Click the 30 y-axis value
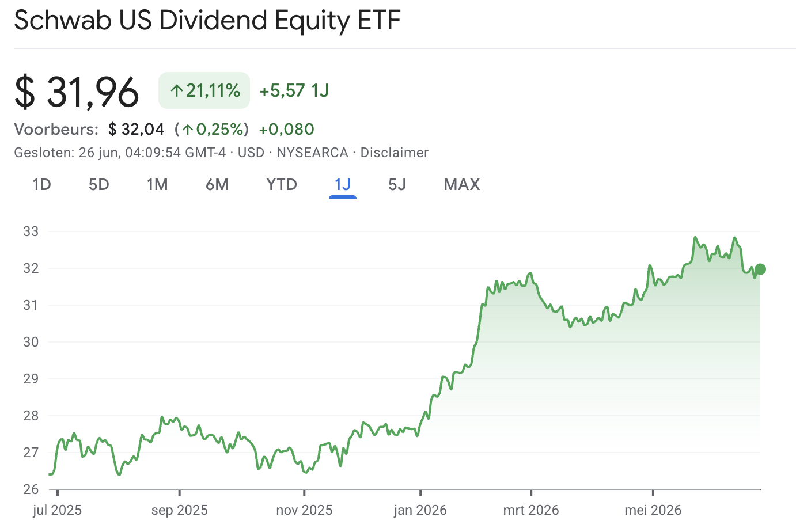796x532 pixels. coord(31,342)
